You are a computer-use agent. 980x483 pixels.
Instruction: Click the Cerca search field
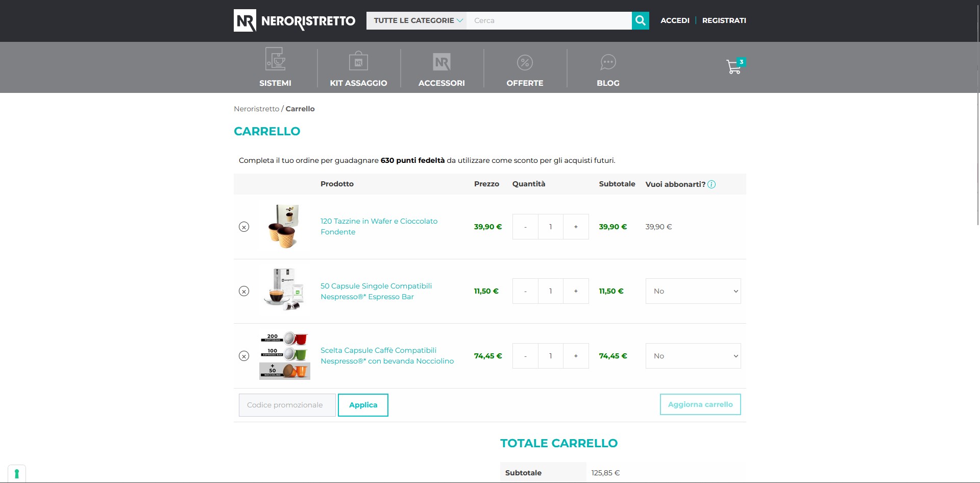point(549,20)
